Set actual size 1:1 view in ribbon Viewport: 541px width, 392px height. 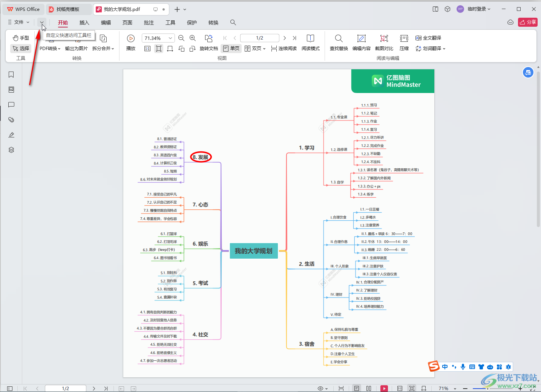pyautogui.click(x=147, y=49)
